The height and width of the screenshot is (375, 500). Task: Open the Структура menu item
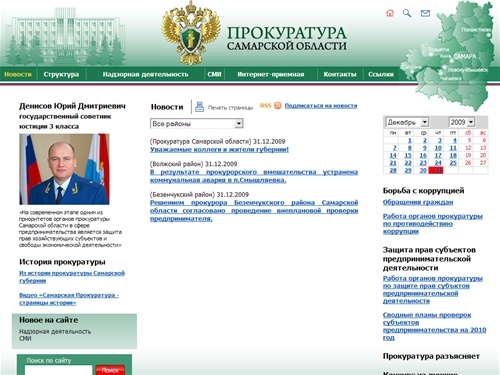[61, 74]
